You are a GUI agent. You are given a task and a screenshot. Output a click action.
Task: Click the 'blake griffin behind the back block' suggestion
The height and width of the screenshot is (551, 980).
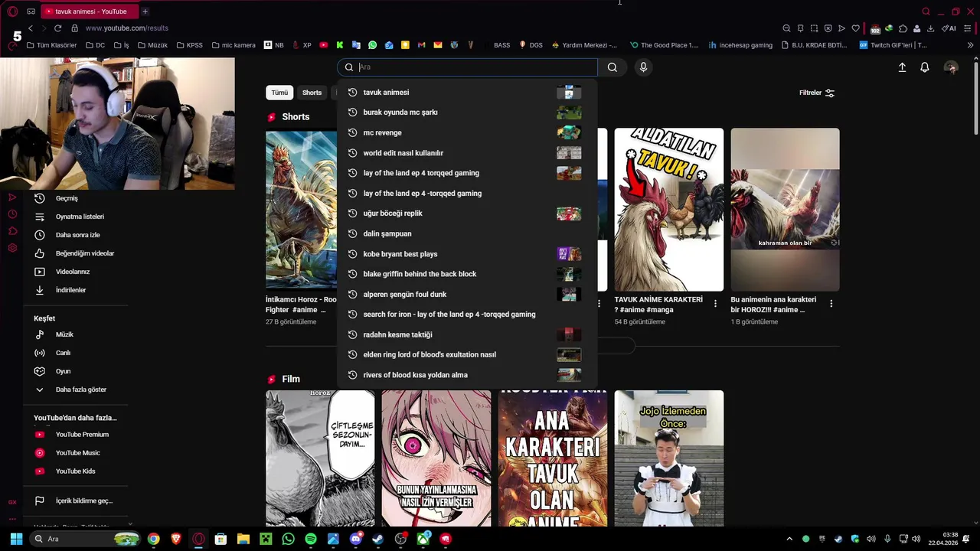pyautogui.click(x=467, y=274)
